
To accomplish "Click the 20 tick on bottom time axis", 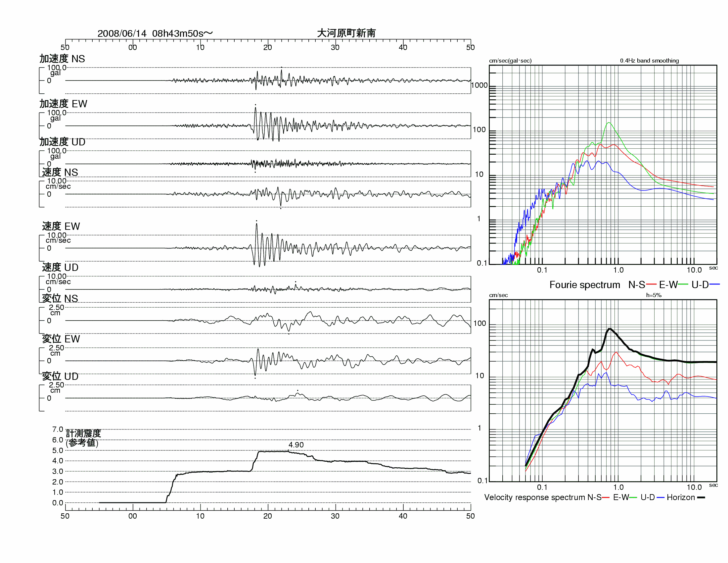I will [268, 516].
